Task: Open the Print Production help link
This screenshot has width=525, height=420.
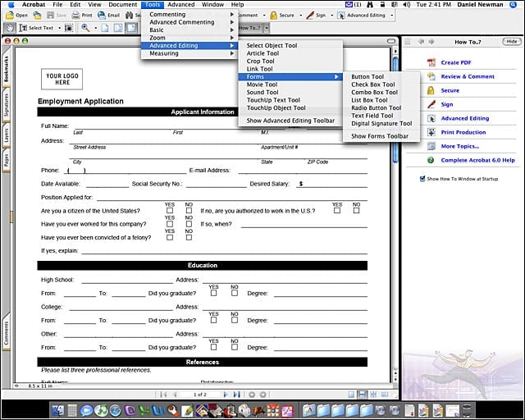Action: point(463,132)
